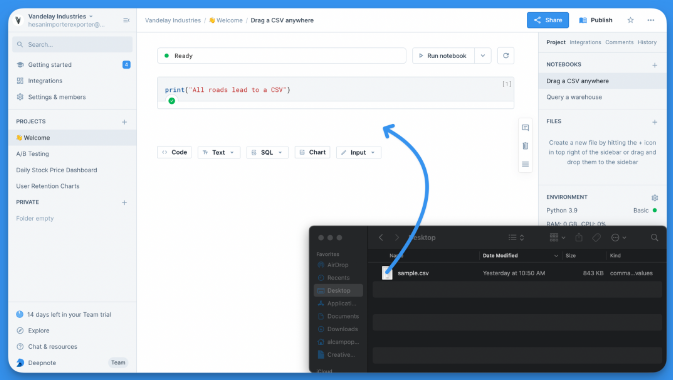Add a private project with plus icon
This screenshot has height=380, width=673.
(x=124, y=202)
